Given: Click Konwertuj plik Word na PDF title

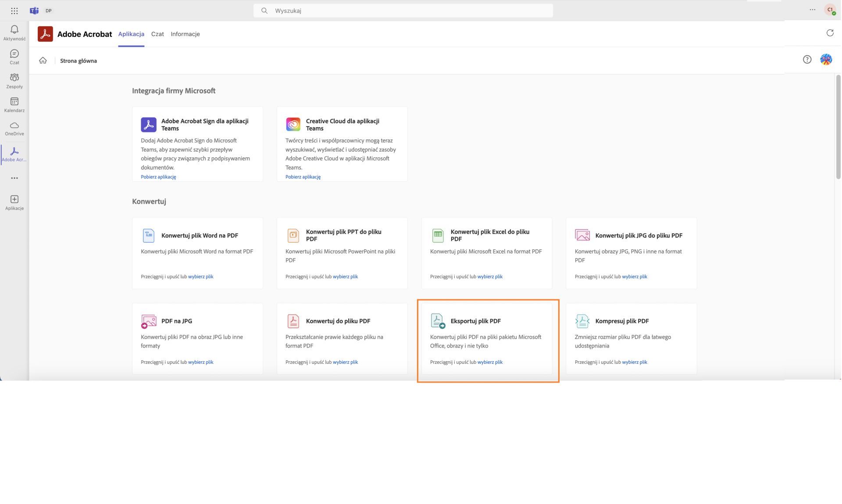Looking at the screenshot, I should [x=200, y=235].
